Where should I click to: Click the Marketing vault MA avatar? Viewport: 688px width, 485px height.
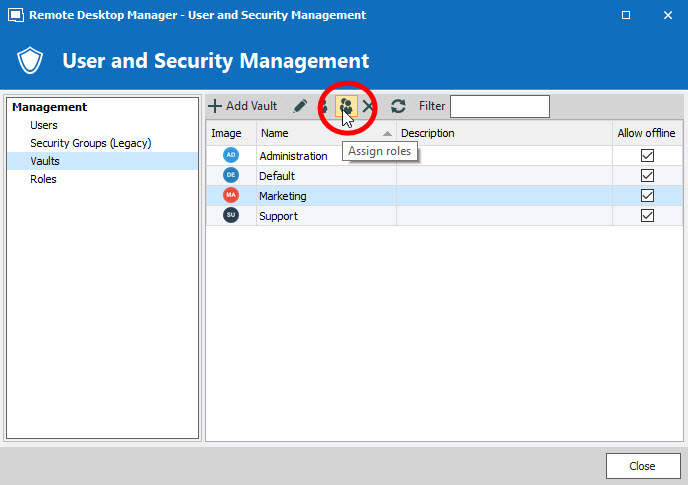click(x=231, y=195)
